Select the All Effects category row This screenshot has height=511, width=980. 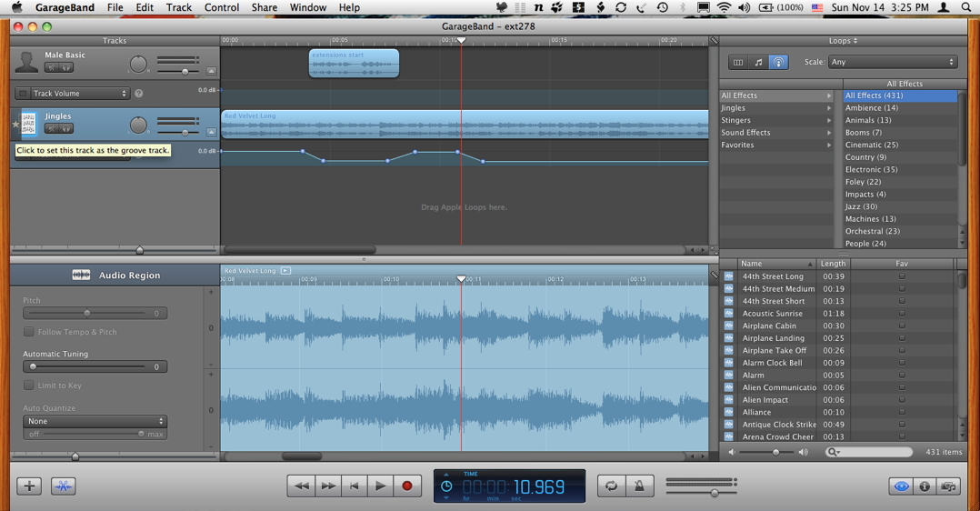776,95
